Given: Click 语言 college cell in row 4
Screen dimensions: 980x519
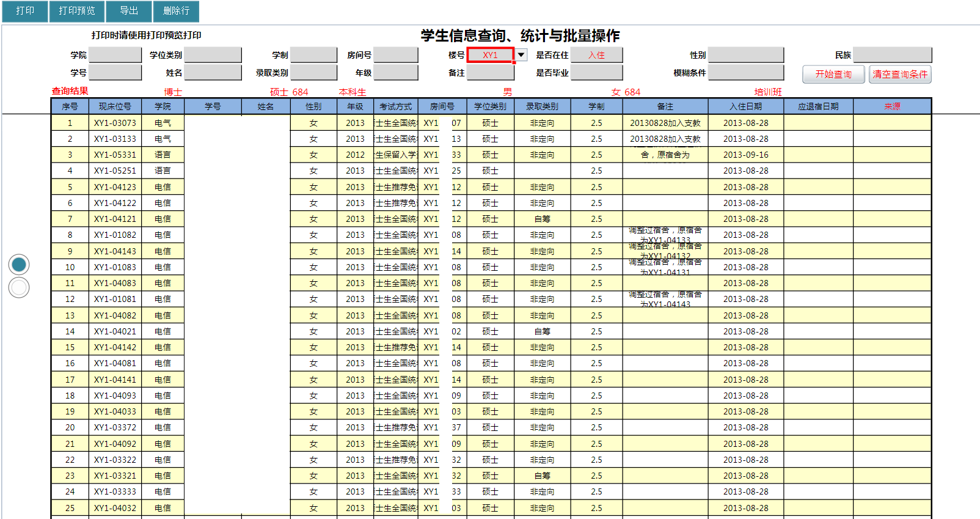Looking at the screenshot, I should [163, 171].
